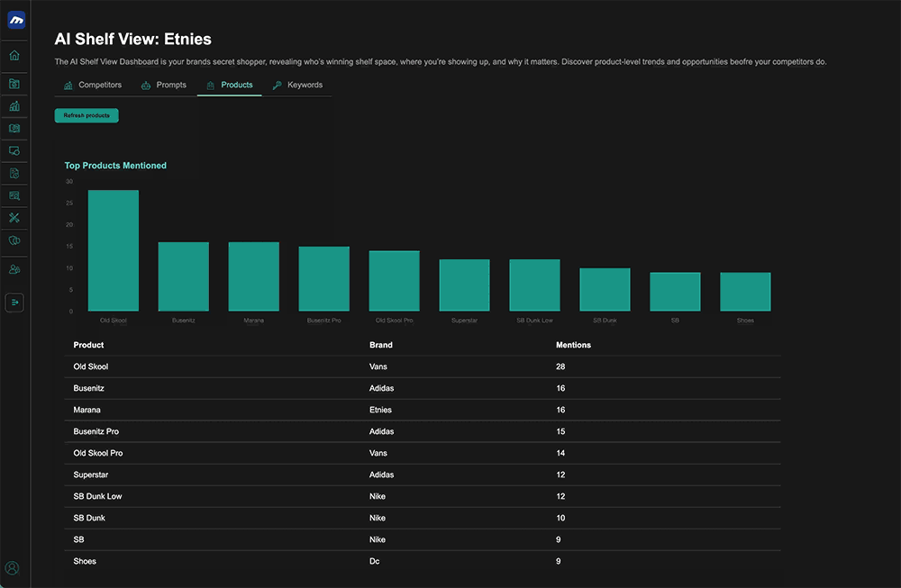Open the folder icon in sidebar

pos(14,84)
